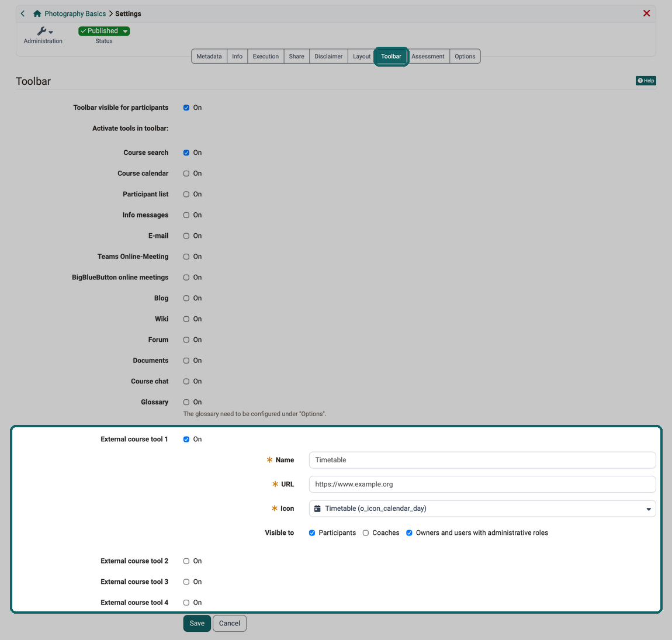672x640 pixels.
Task: Enable the E-mail tool checkbox
Action: coord(186,236)
